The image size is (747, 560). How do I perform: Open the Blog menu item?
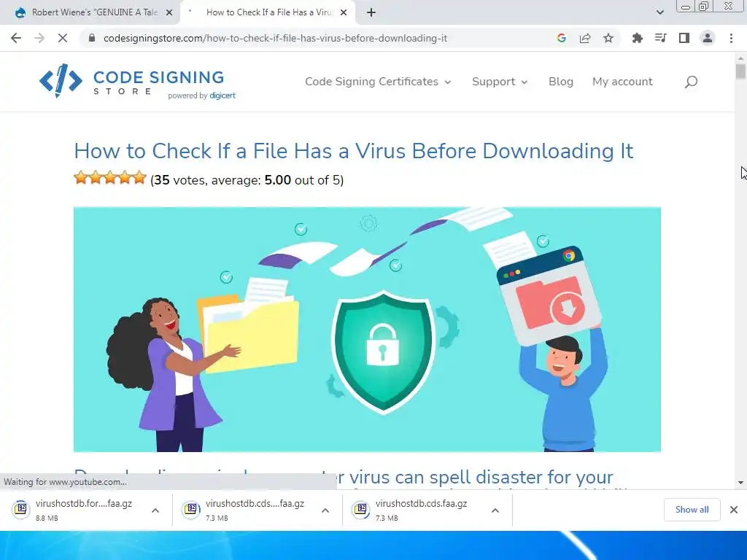(561, 82)
